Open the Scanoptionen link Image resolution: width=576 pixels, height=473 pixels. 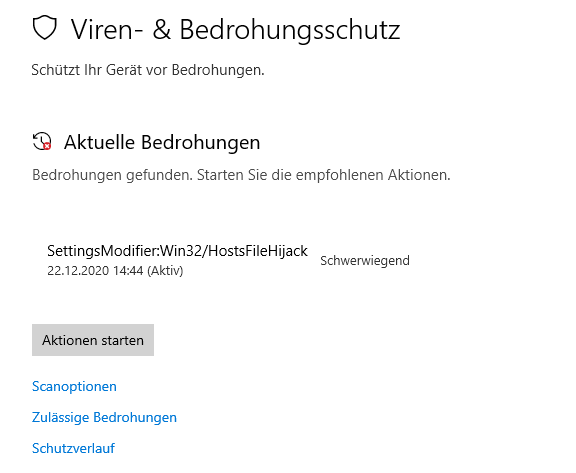pyautogui.click(x=74, y=386)
